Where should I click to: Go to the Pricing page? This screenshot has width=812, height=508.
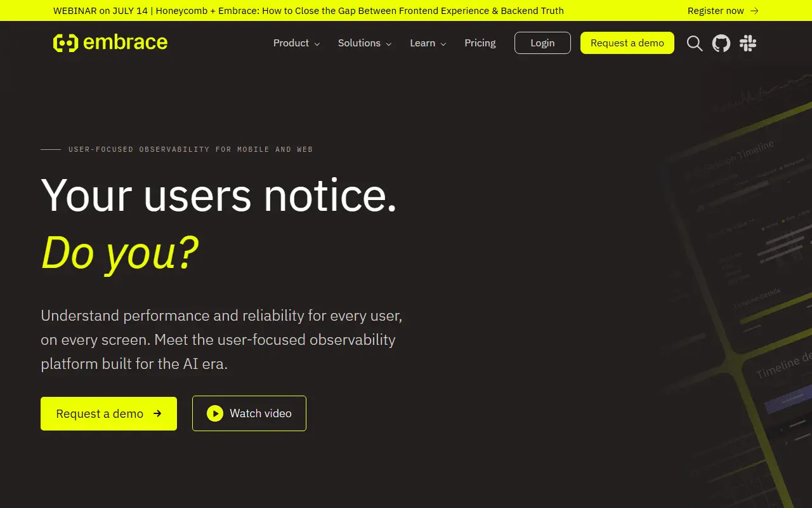click(x=480, y=43)
